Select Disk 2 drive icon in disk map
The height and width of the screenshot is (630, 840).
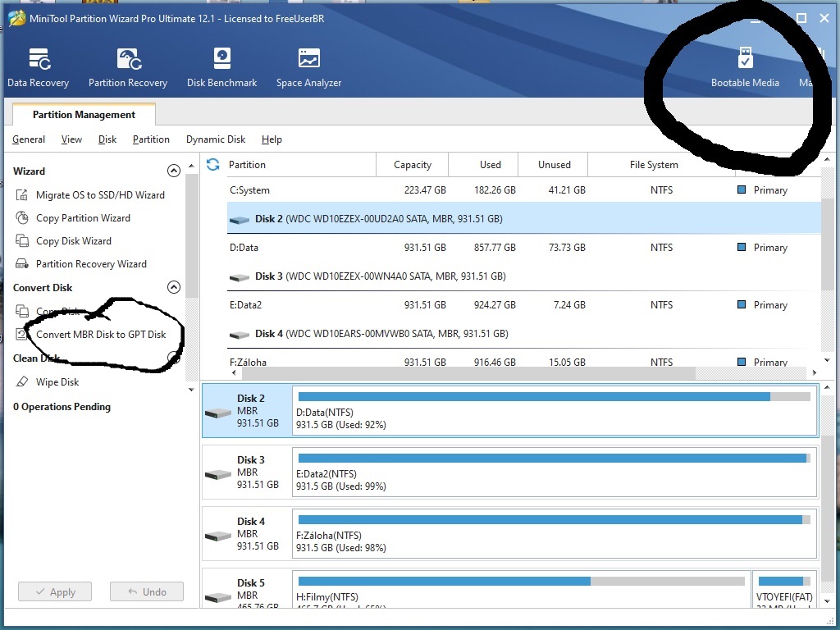tap(218, 413)
